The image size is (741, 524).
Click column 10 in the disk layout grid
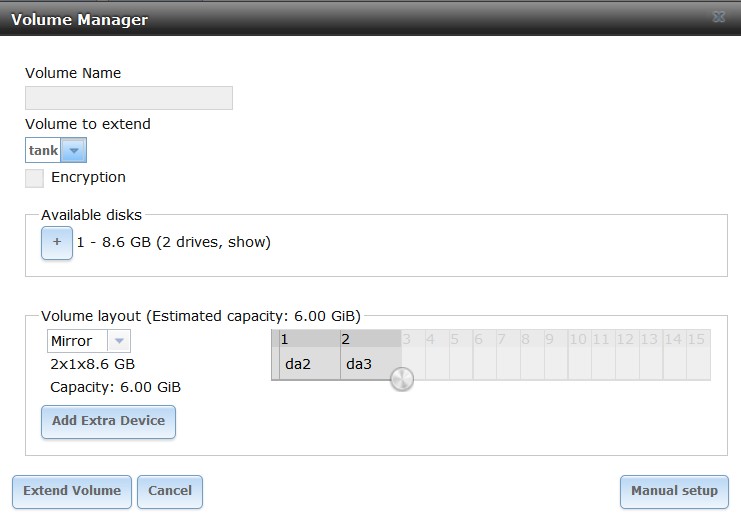(x=578, y=340)
